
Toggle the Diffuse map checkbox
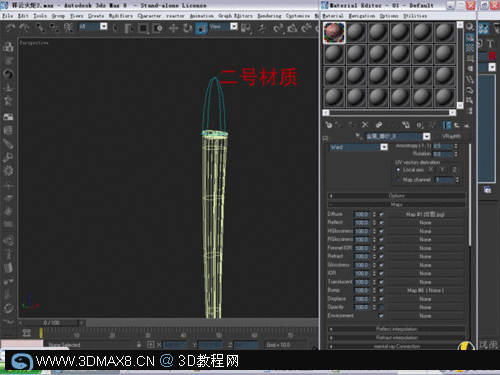pos(381,214)
